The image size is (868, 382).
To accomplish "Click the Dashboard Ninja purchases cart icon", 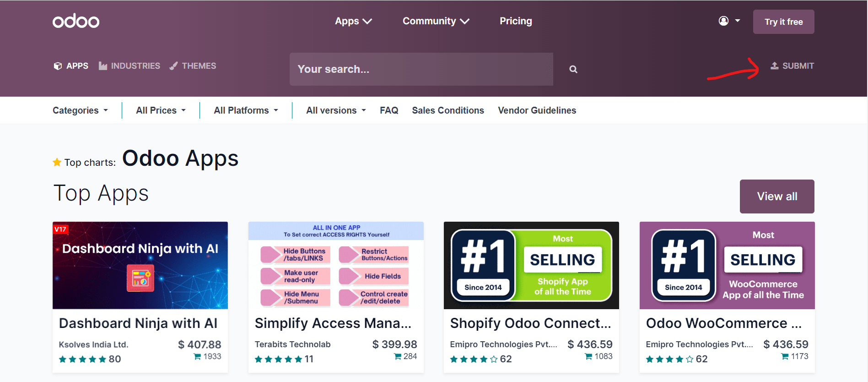I will click(x=198, y=356).
